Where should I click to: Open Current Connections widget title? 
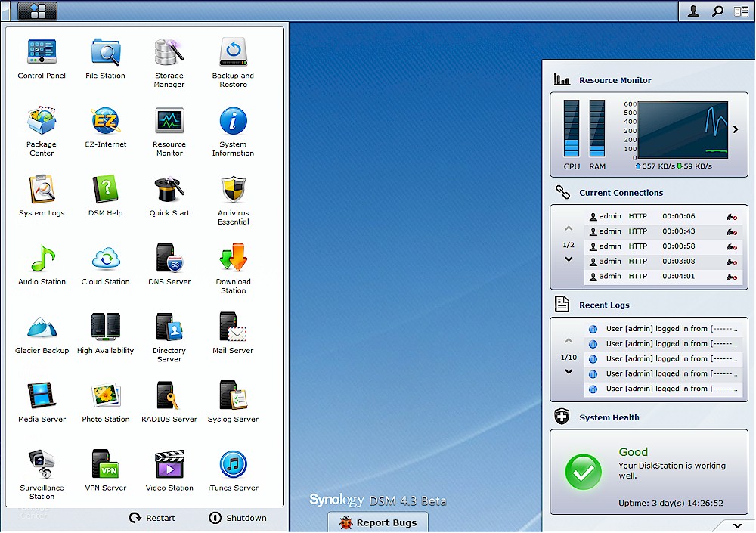(x=621, y=193)
